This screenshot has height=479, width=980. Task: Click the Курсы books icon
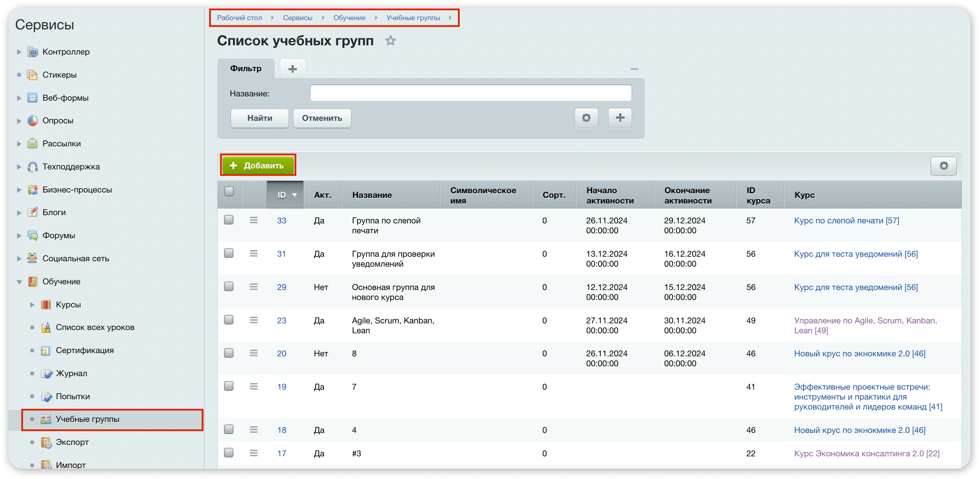[46, 304]
